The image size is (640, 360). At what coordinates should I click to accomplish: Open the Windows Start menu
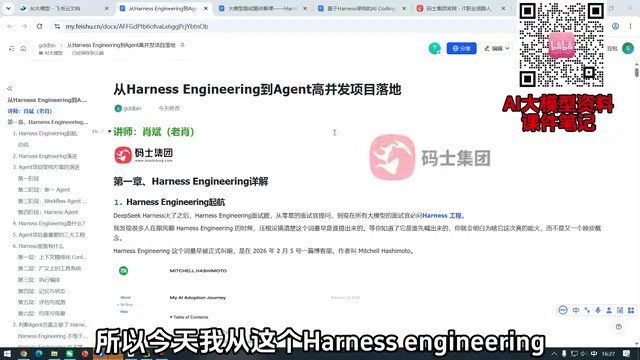pyautogui.click(x=7, y=353)
